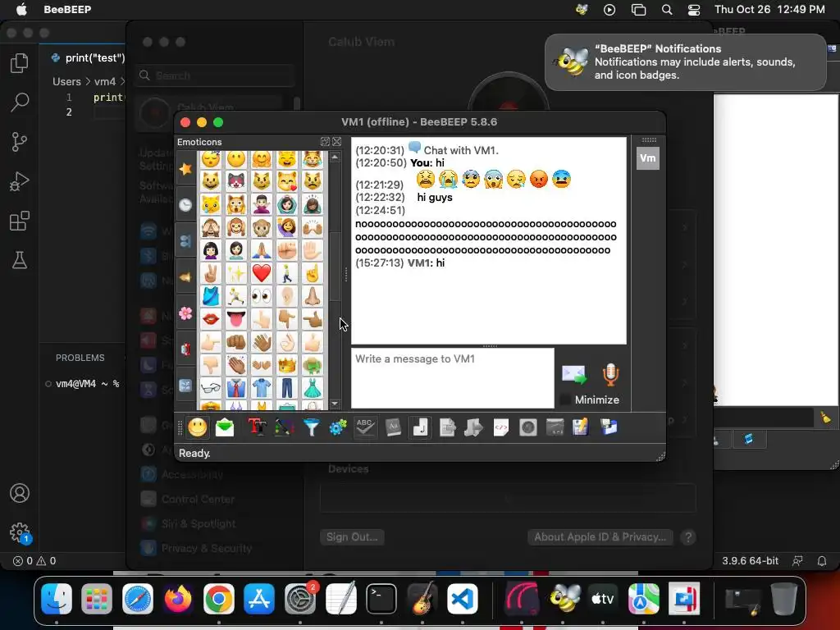Open the font selection TT icon
This screenshot has height=630, width=840.
[x=257, y=427]
